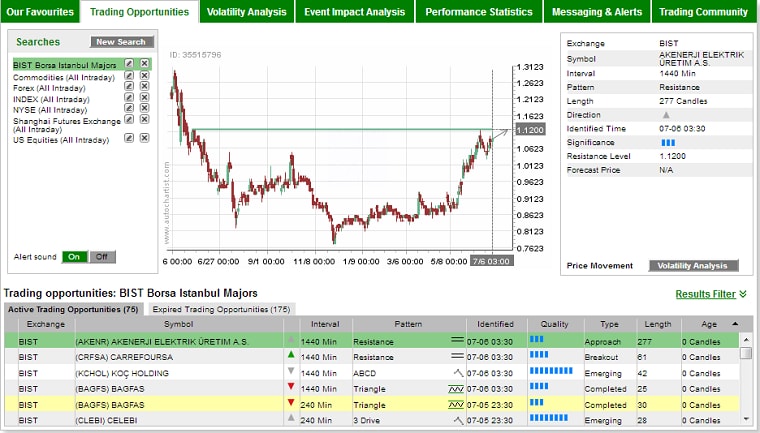Open Messaging & Alerts tab

[x=597, y=12]
